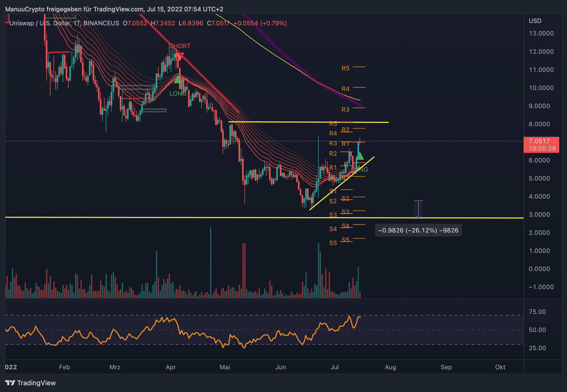
Task: Click the Apr label on time axis
Action: [171, 367]
